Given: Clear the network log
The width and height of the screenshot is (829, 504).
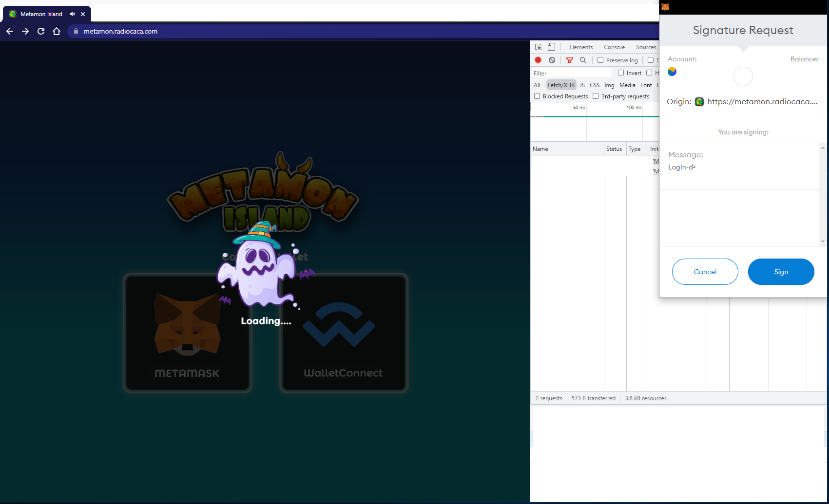Looking at the screenshot, I should [552, 60].
